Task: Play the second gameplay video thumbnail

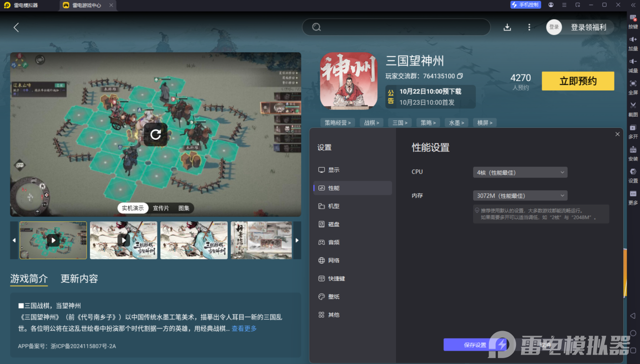Action: 123,240
